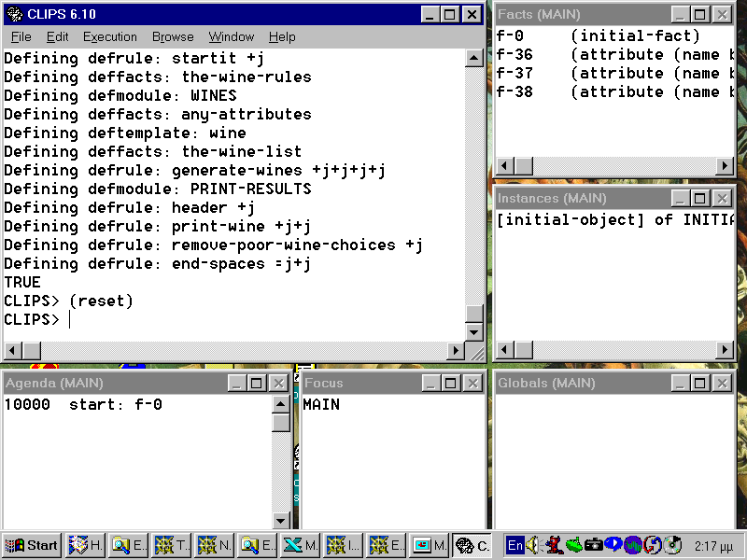Screen dimensions: 747x560
Task: Select MAIN in the Focus window
Action: pyautogui.click(x=321, y=404)
